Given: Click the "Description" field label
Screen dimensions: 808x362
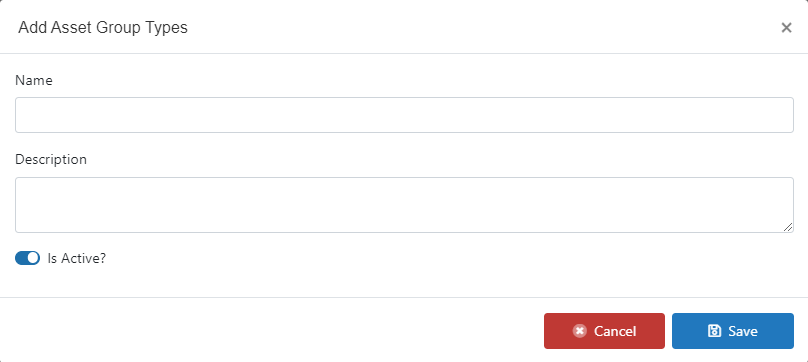Looking at the screenshot, I should [x=51, y=159].
